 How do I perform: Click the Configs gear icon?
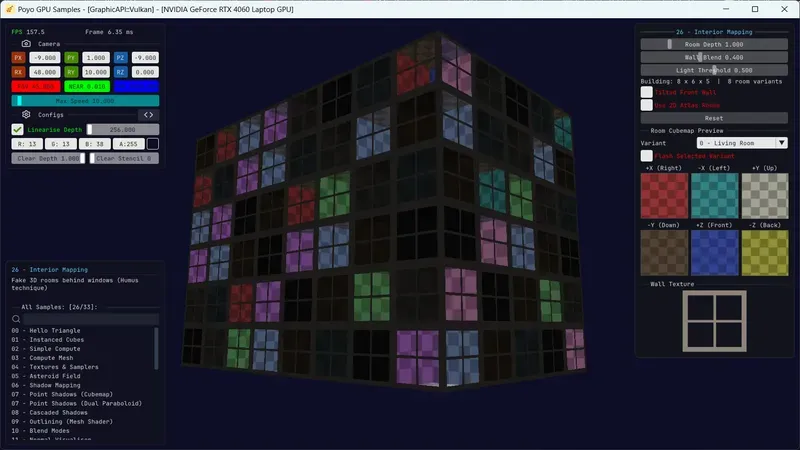click(26, 115)
